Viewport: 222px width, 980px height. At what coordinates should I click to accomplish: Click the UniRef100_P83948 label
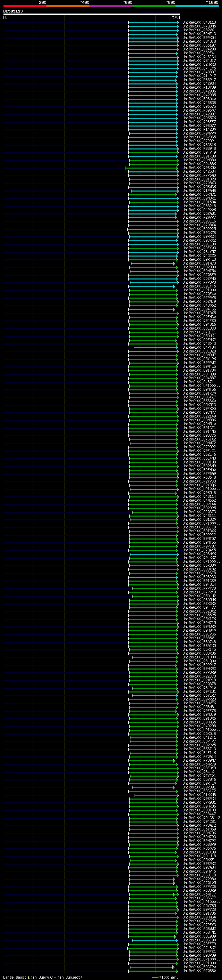[x=199, y=148]
